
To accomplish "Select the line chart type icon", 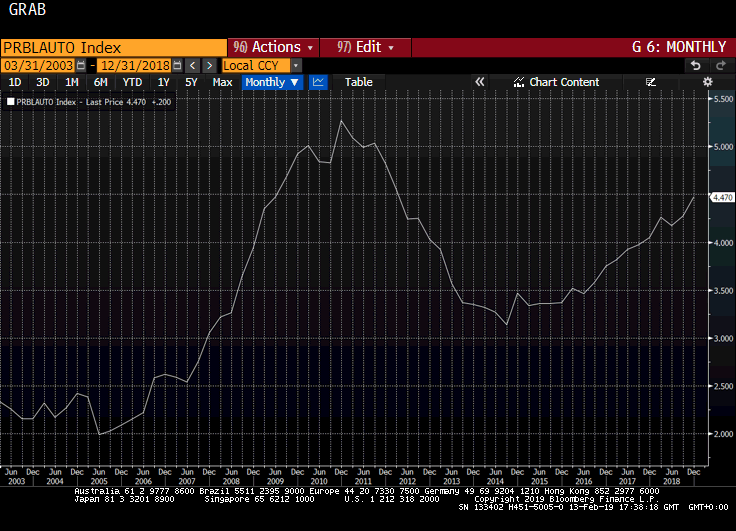I will [x=318, y=82].
